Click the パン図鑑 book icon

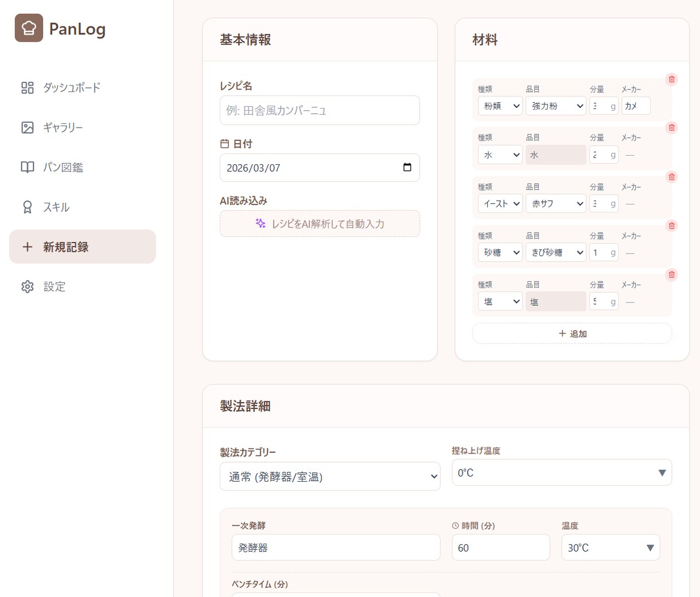(28, 167)
